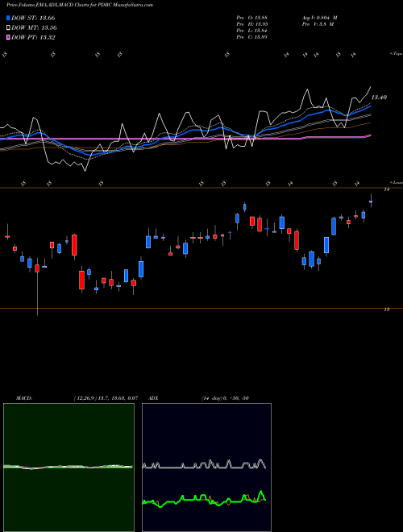Click the white DOW MT legend swatch
Viewport: 403px width, 532px height.
8,28
